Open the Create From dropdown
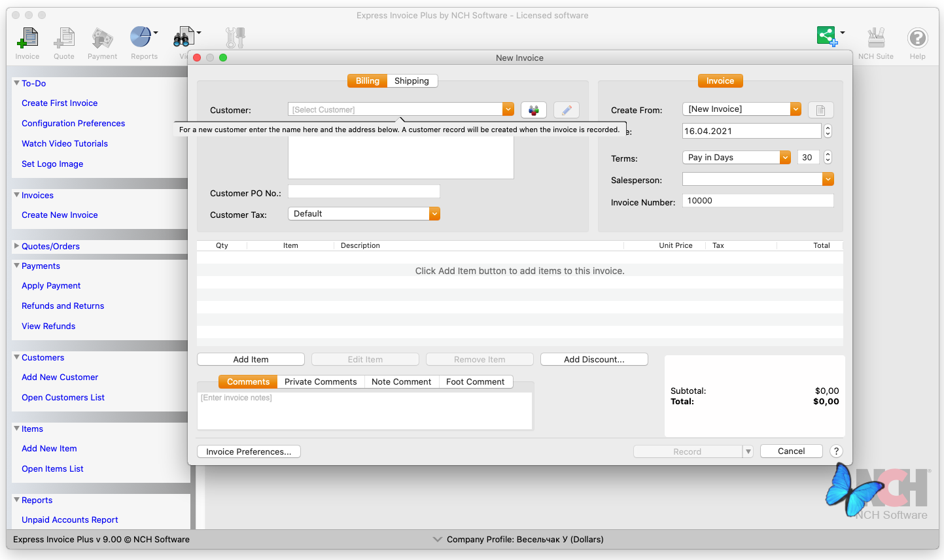 pyautogui.click(x=795, y=109)
